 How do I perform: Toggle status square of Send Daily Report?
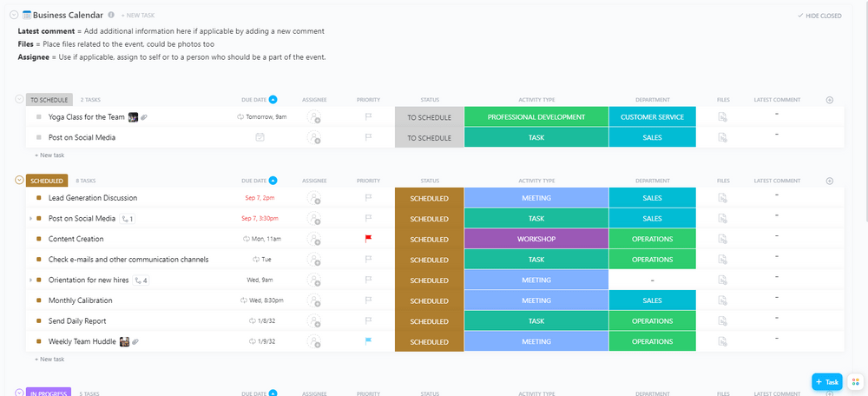[39, 321]
